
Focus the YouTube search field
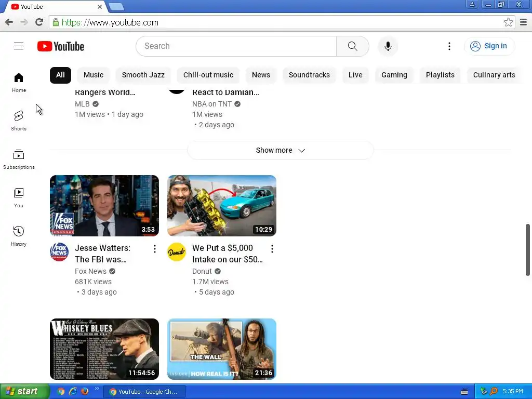click(236, 46)
